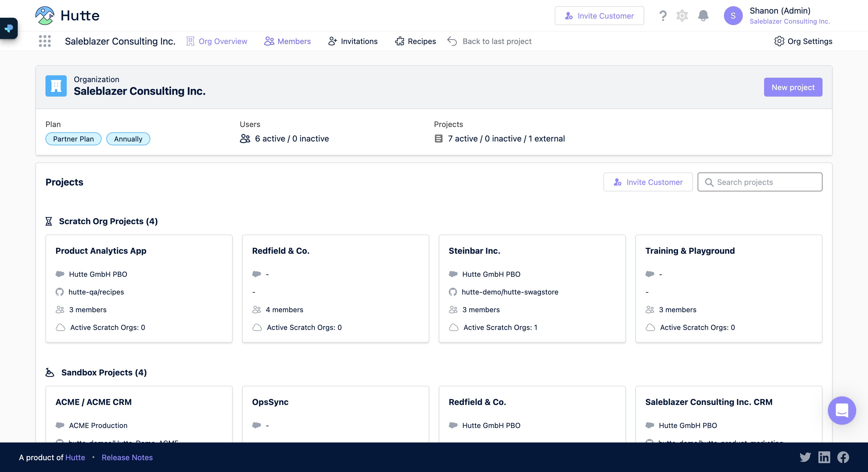Open the help question mark icon
868x472 pixels.
coord(663,16)
